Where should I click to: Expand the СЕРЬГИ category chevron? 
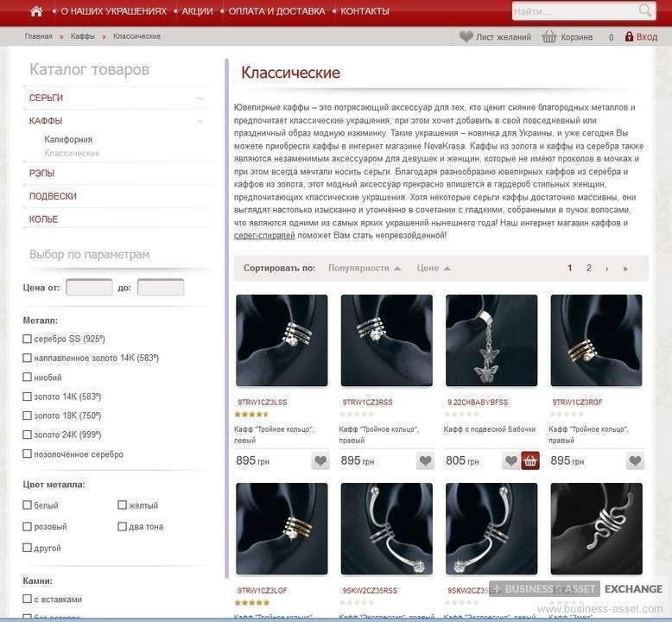(x=200, y=98)
